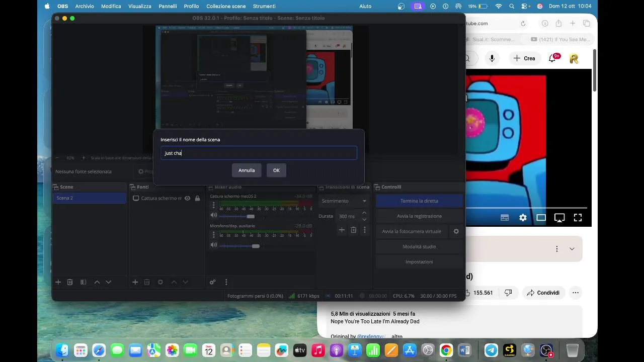Open YouTube player settings gear

point(523,218)
